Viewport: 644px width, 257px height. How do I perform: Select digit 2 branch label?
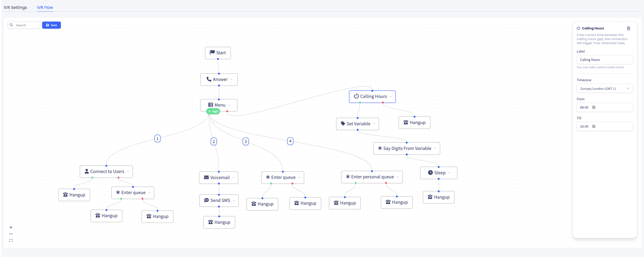pyautogui.click(x=214, y=142)
